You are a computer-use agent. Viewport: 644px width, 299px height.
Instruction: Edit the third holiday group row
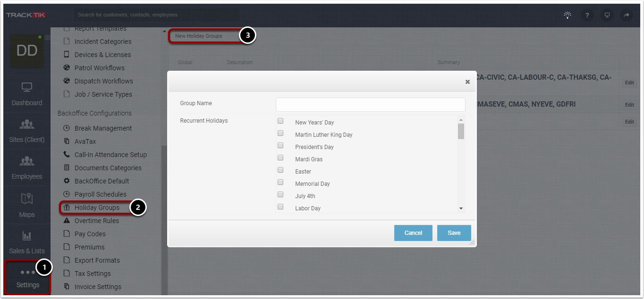[x=629, y=122]
